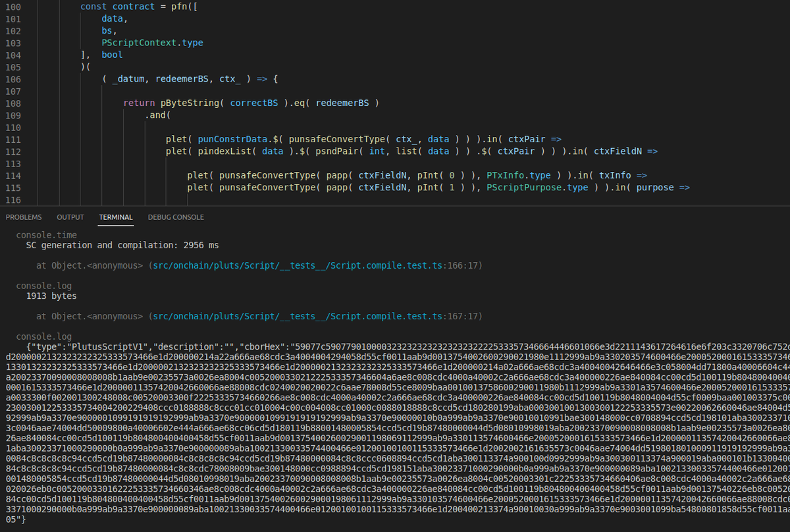Click '_datum' parameter on line 106
The width and height of the screenshot is (790, 532).
tap(128, 79)
